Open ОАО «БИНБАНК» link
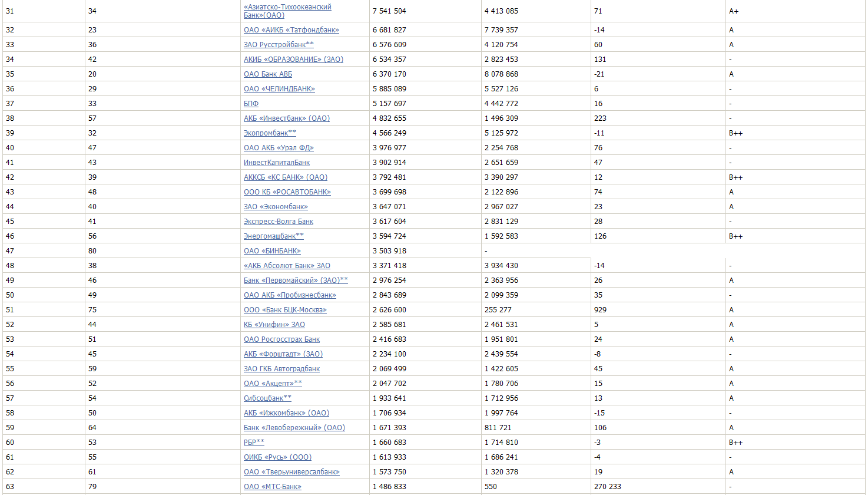The width and height of the screenshot is (868, 495). (272, 251)
